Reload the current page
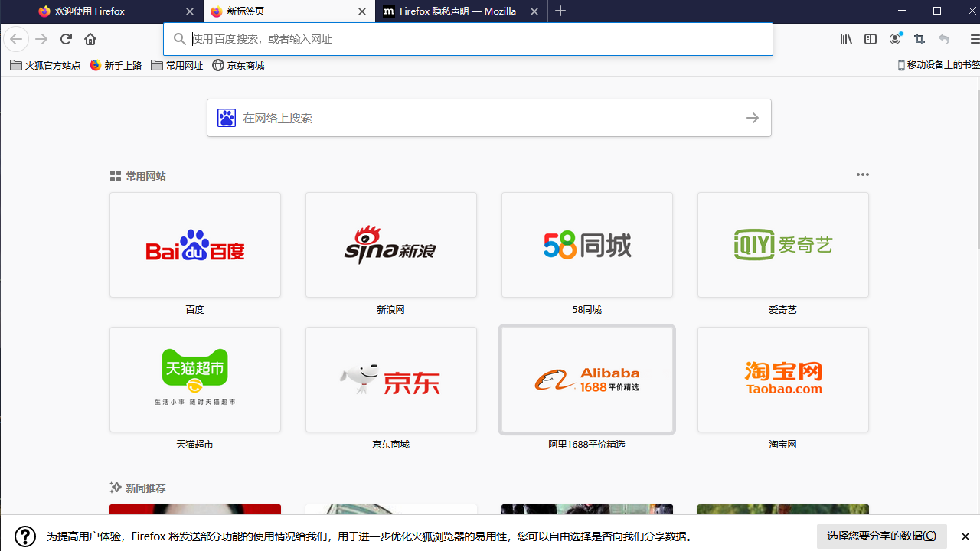The height and width of the screenshot is (551, 980). [65, 39]
